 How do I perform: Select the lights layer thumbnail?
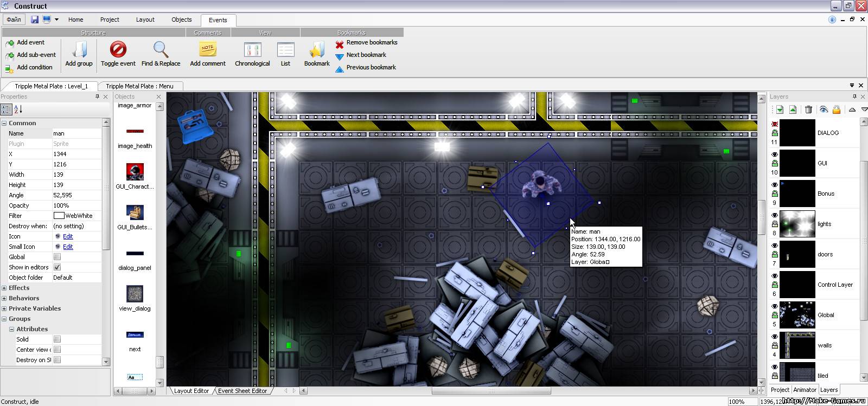pyautogui.click(x=797, y=224)
